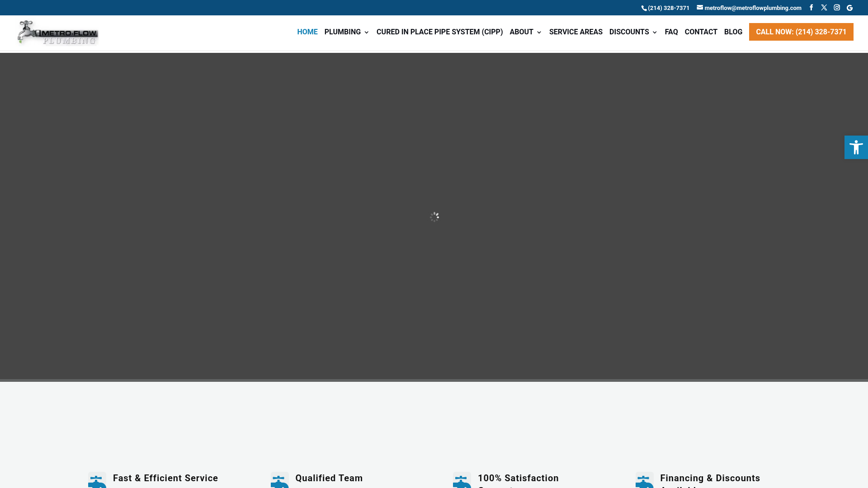
Task: Go to the Service Areas page
Action: pos(576,32)
